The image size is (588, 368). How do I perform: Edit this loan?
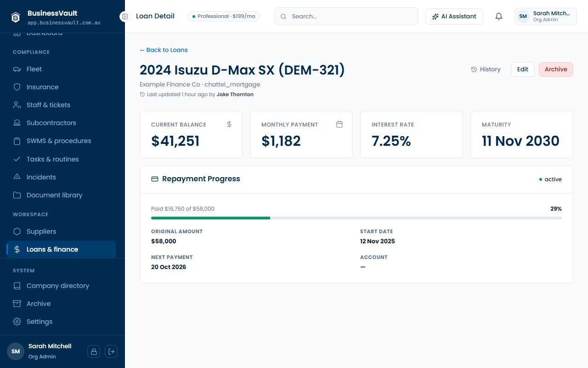[523, 69]
